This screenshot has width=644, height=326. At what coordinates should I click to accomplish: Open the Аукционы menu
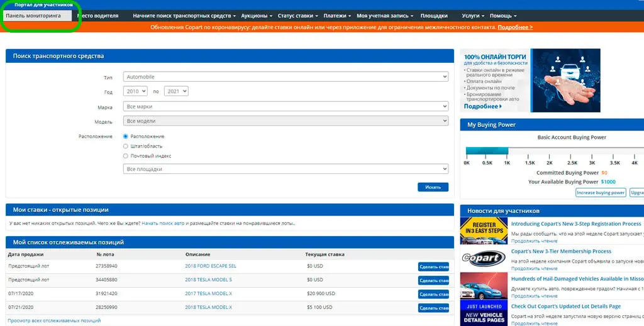point(257,16)
